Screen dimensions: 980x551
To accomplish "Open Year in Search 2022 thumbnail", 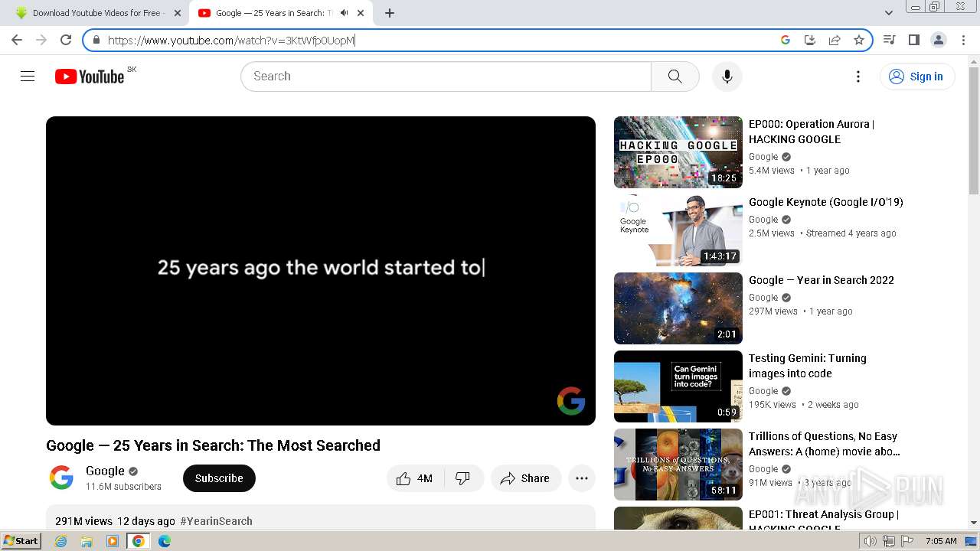I will coord(678,308).
